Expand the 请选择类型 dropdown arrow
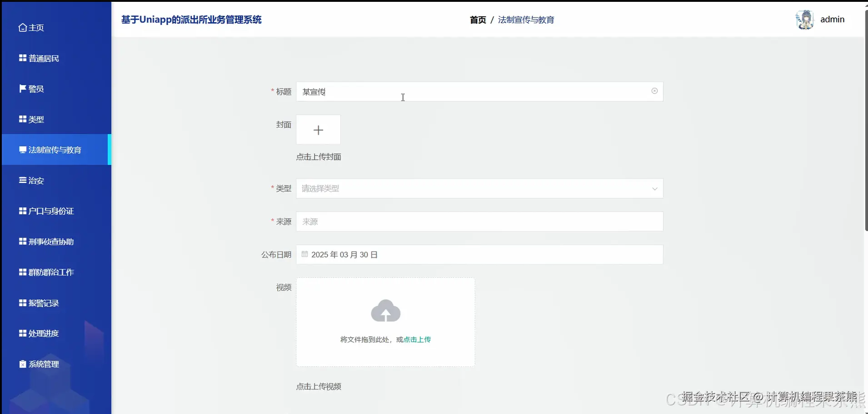The image size is (868, 414). (x=654, y=189)
